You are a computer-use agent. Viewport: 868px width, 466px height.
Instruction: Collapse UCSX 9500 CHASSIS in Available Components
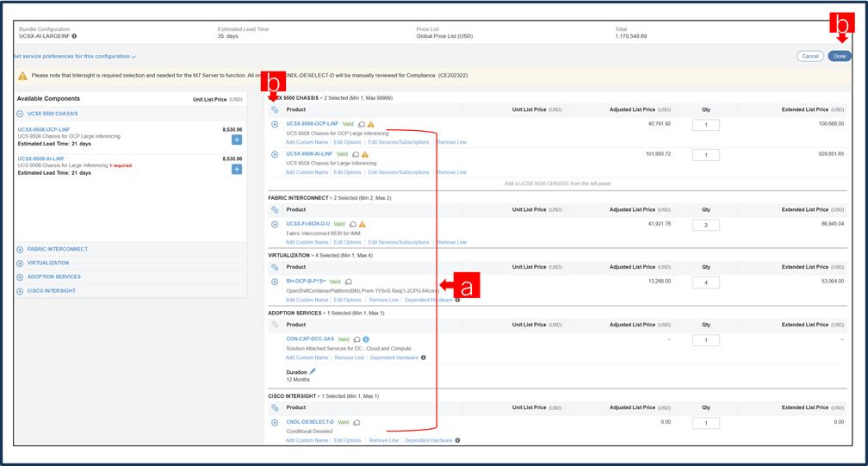click(20, 114)
